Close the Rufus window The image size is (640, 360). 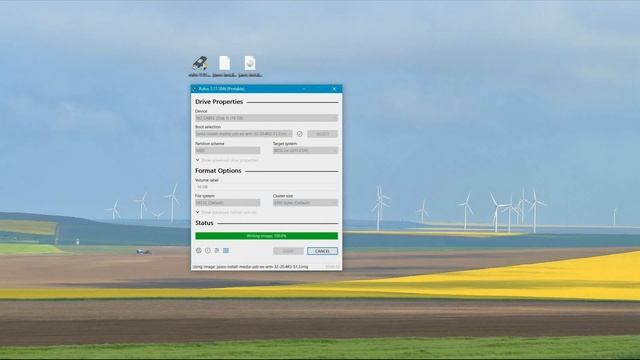point(334,89)
